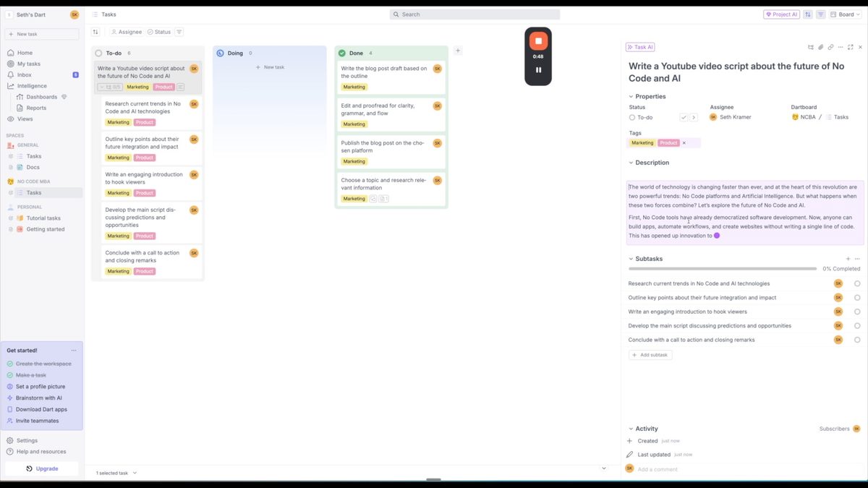Click the sort arrows icon left of Assignee
Image resolution: width=868 pixels, height=488 pixels.
tap(95, 32)
